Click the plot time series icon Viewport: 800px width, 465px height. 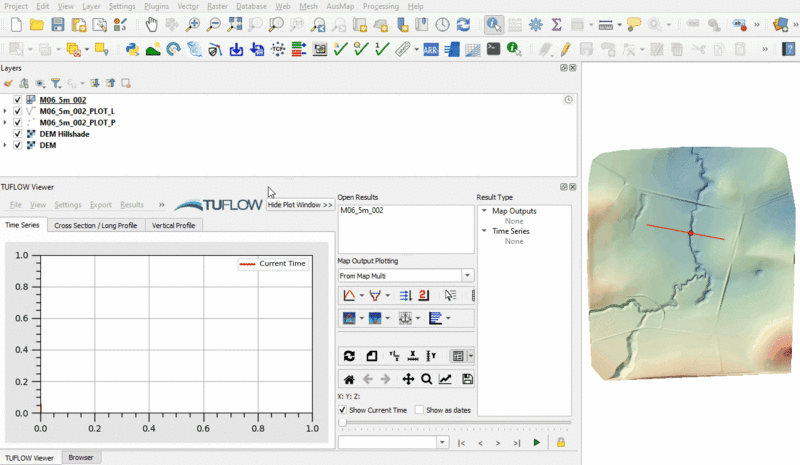[349, 295]
